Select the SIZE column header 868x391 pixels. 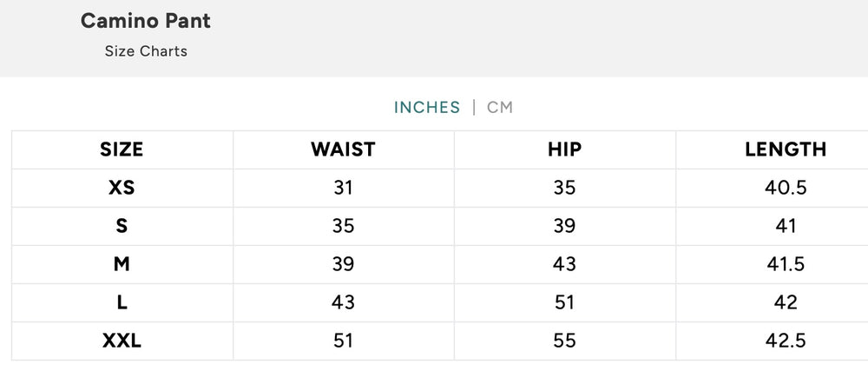(122, 149)
